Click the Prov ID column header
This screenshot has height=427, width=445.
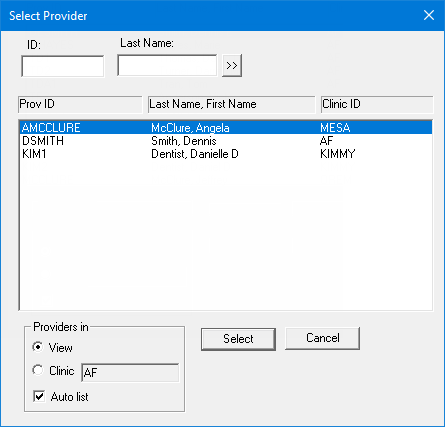tap(80, 104)
